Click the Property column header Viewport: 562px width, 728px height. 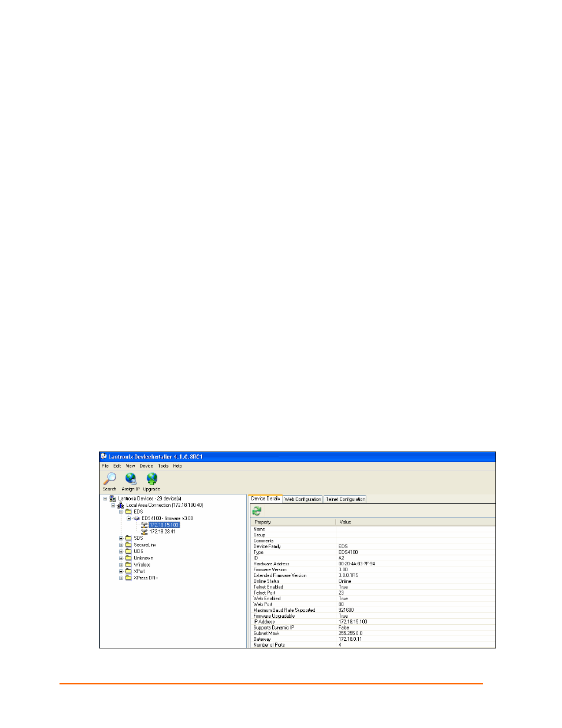point(293,522)
